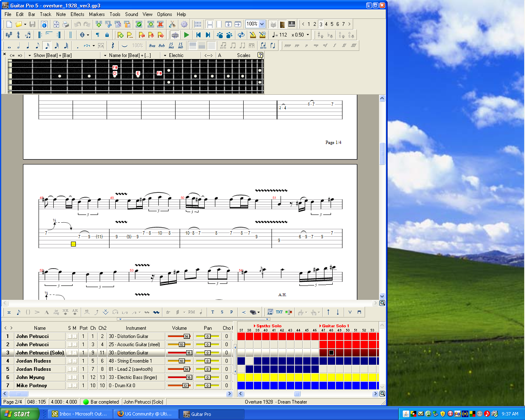Click the Scales button on fretboard bar
Image resolution: width=525 pixels, height=420 pixels.
click(x=244, y=55)
